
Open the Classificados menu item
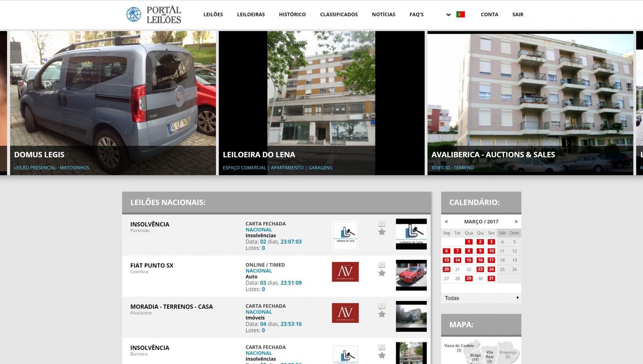pos(339,14)
